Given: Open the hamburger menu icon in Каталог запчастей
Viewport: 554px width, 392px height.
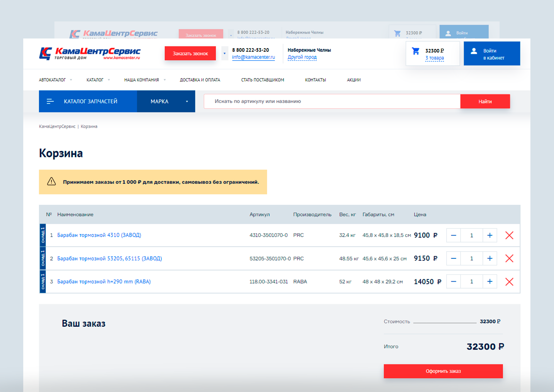Looking at the screenshot, I should tap(50, 101).
